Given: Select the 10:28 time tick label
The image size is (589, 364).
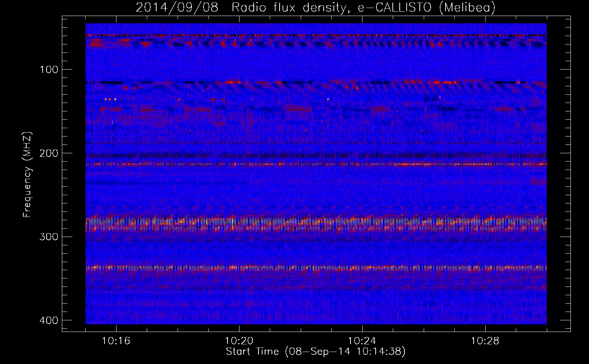Looking at the screenshot, I should click(485, 341).
